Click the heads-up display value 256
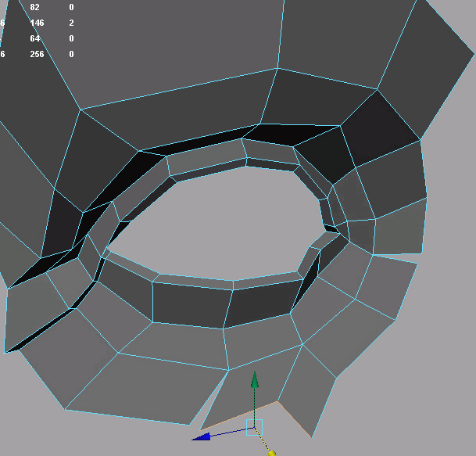 coord(37,54)
